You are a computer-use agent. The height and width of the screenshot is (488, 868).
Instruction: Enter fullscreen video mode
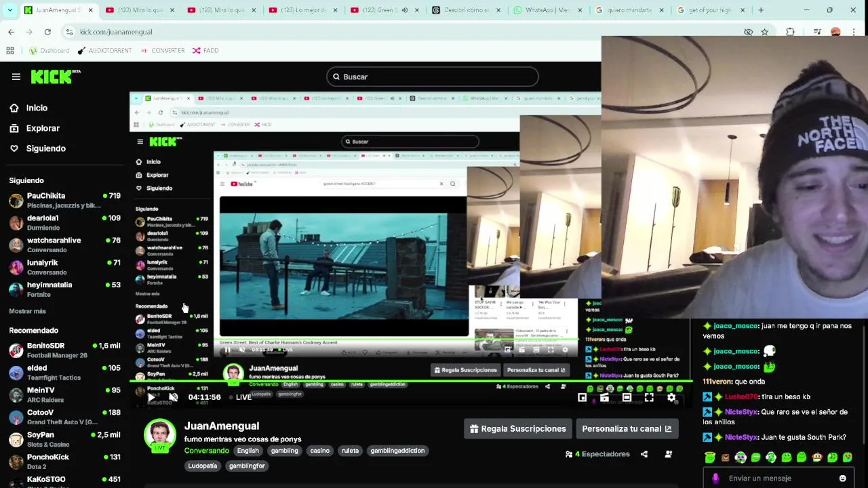[649, 398]
